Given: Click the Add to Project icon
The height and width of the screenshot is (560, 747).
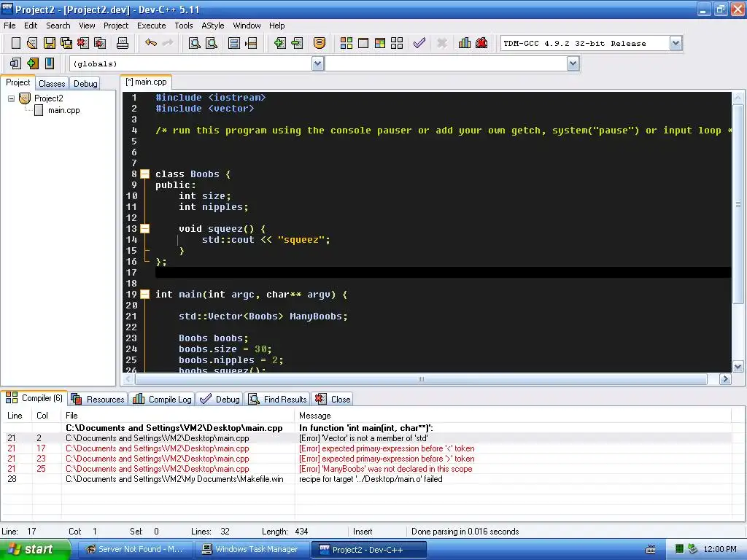Looking at the screenshot, I should point(279,43).
